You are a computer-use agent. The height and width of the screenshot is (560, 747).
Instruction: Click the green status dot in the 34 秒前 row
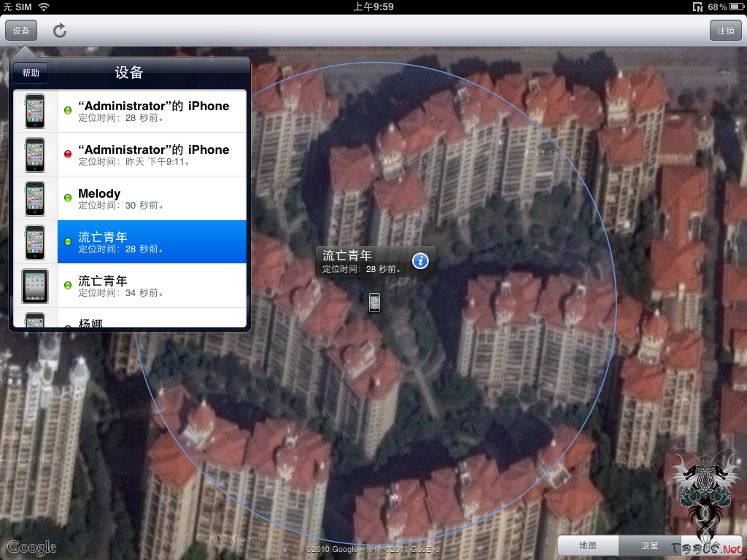pyautogui.click(x=68, y=285)
